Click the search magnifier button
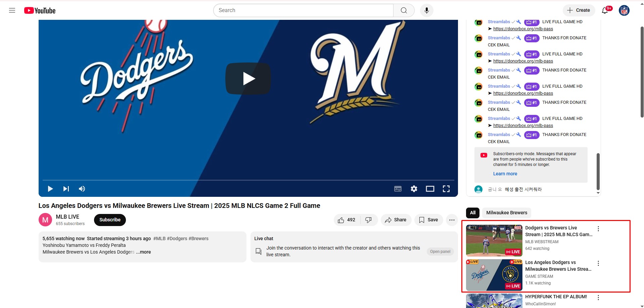The width and height of the screenshot is (644, 308). (404, 10)
